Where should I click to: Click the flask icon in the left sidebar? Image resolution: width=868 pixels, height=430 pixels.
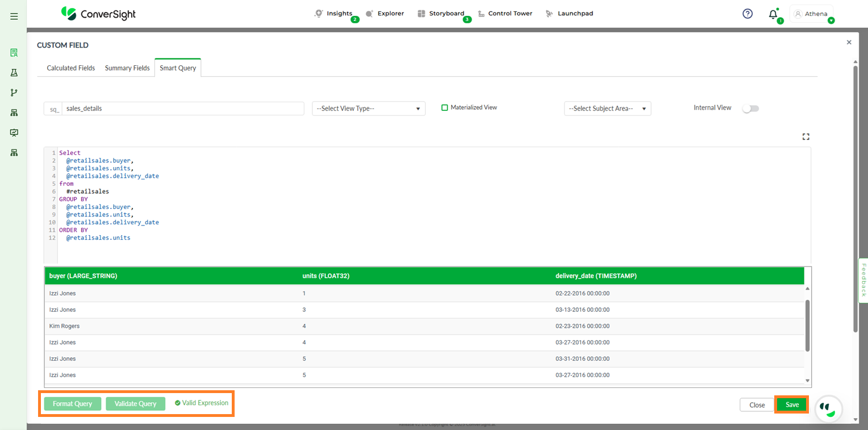(14, 73)
